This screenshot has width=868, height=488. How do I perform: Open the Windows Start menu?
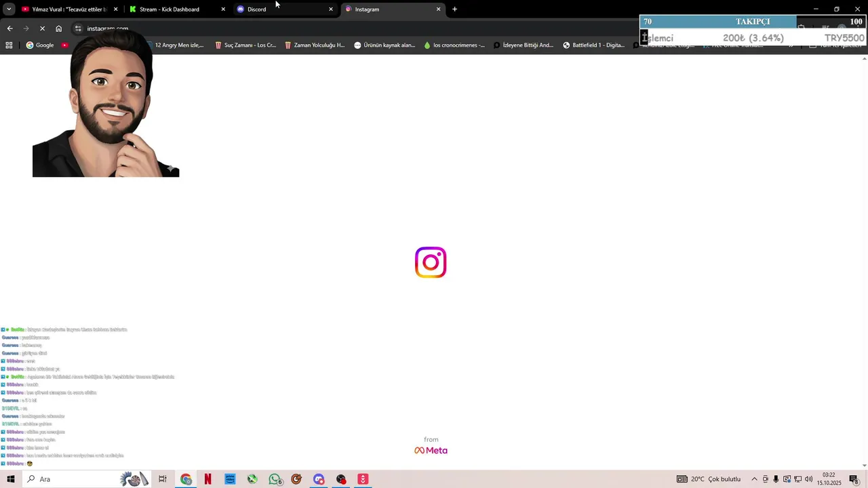(x=11, y=479)
